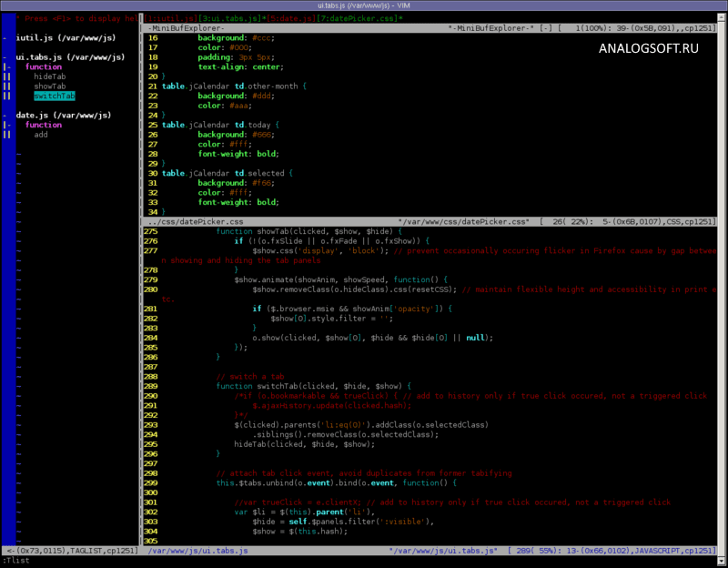Jump to the hideTab function in taglist
This screenshot has width=728, height=568.
tap(50, 76)
